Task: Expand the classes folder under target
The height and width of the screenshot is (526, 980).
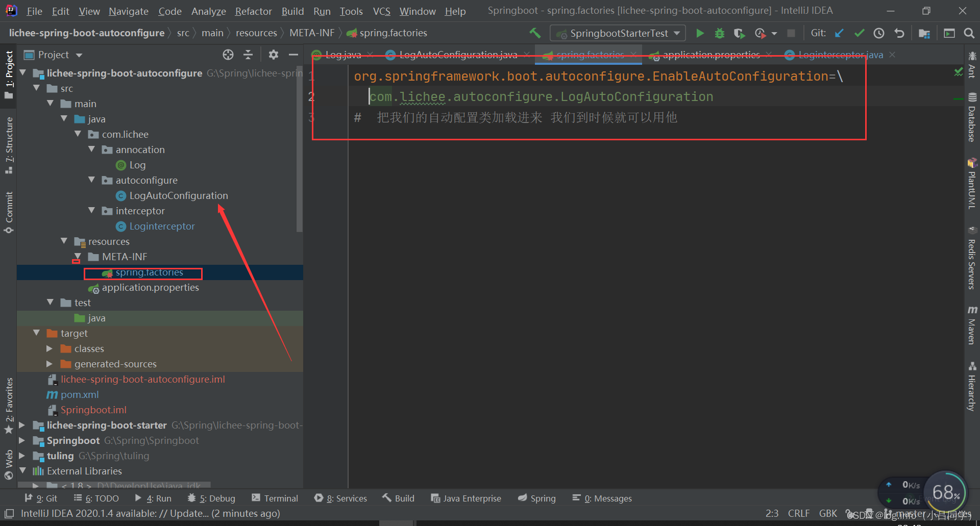Action: tap(50, 348)
